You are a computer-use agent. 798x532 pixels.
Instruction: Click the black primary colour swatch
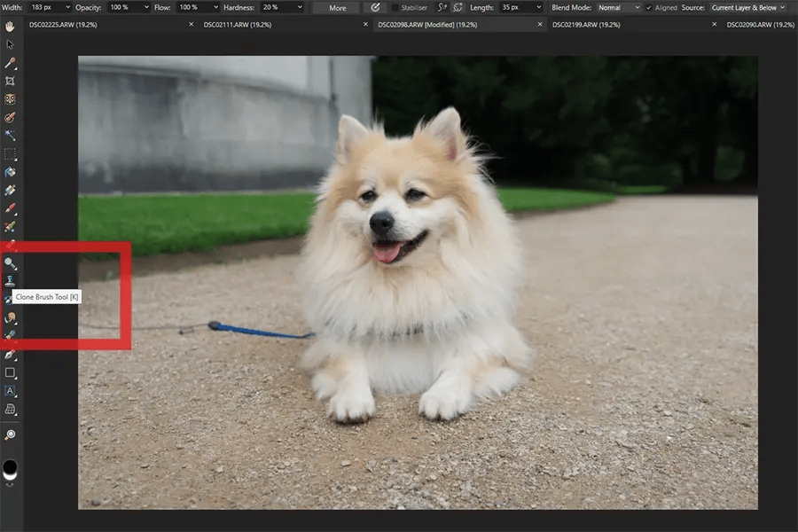[x=10, y=465]
